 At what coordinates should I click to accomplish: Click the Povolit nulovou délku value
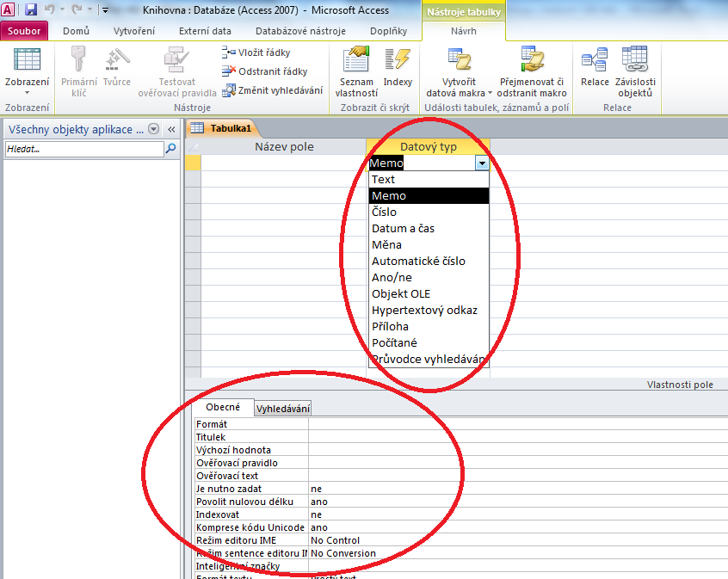pyautogui.click(x=518, y=502)
